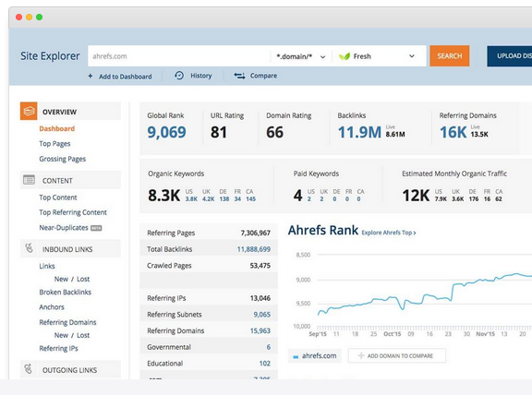The image size is (532, 395).
Task: Select Dashboard in the sidebar
Action: 57,128
